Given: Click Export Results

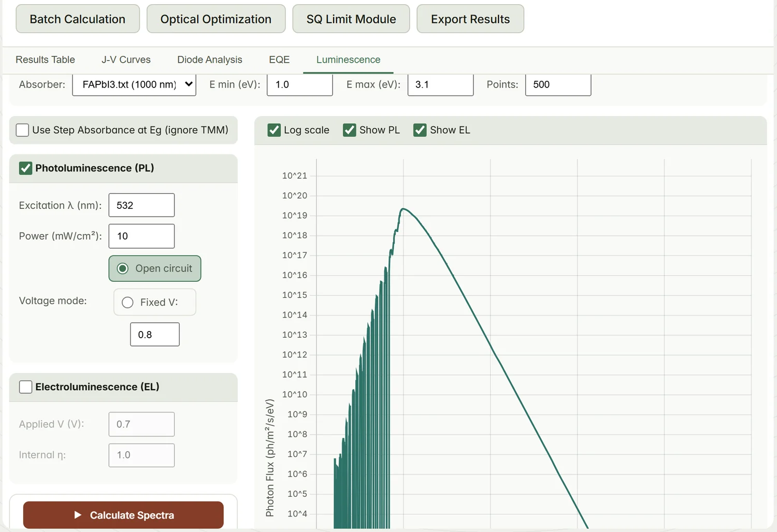Looking at the screenshot, I should [470, 19].
